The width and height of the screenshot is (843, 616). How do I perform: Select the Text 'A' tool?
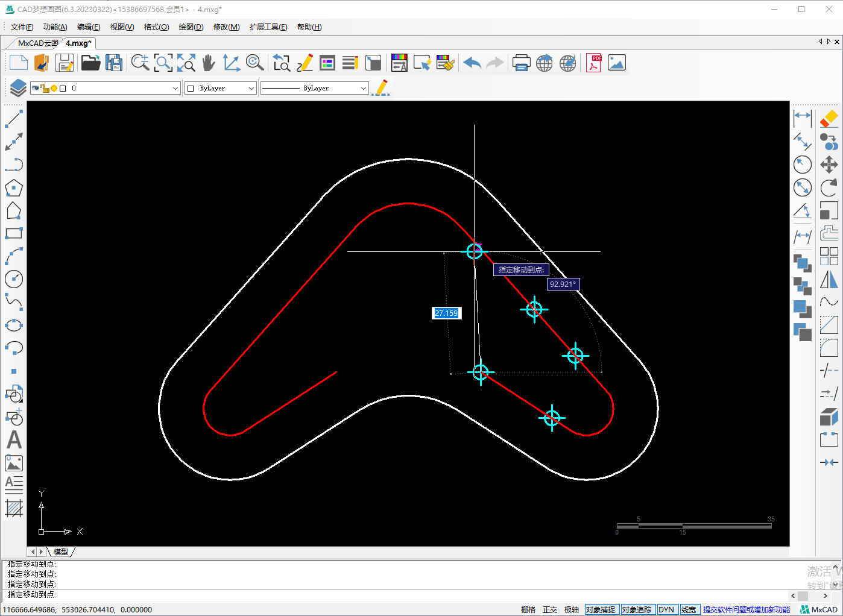click(14, 440)
